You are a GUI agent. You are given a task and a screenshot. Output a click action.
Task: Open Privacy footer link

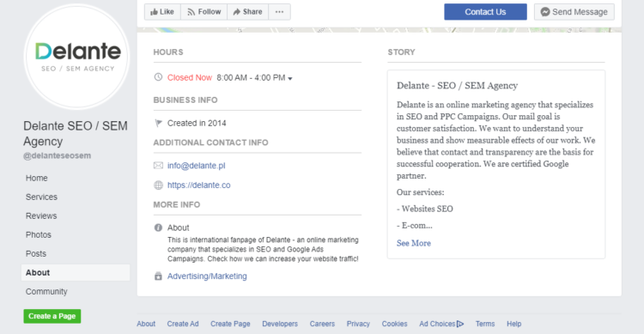coord(358,324)
